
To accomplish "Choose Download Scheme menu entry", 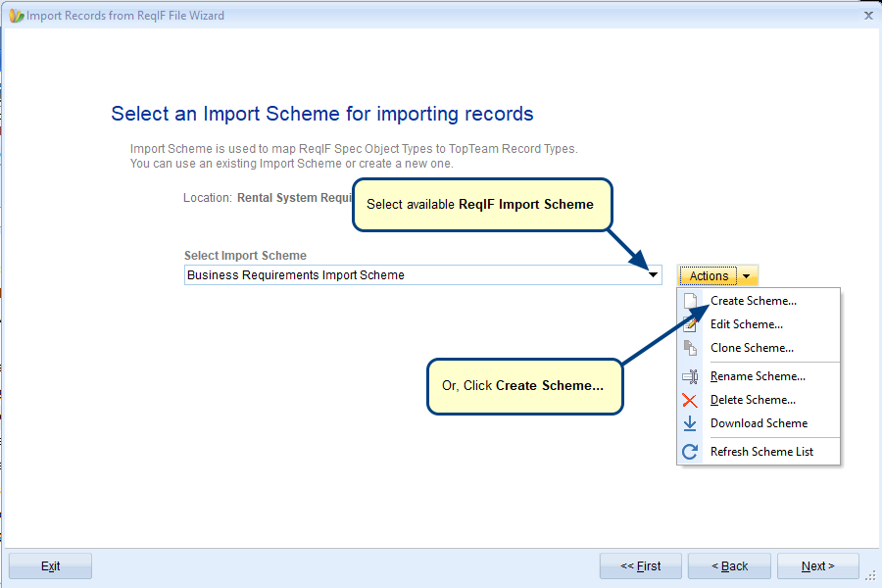I will click(759, 423).
